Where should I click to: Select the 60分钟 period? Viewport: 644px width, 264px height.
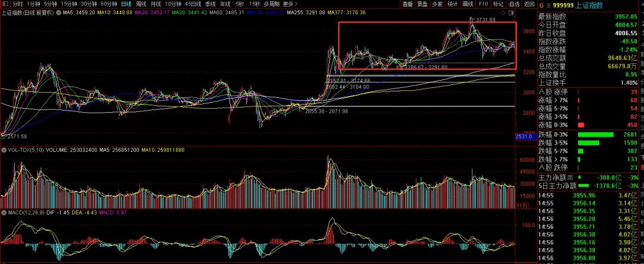(108, 4)
